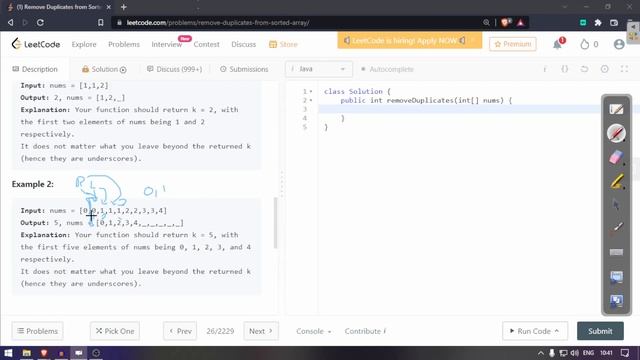Image resolution: width=640 pixels, height=360 pixels.
Task: Toggle the Autocomplete option
Action: [387, 69]
